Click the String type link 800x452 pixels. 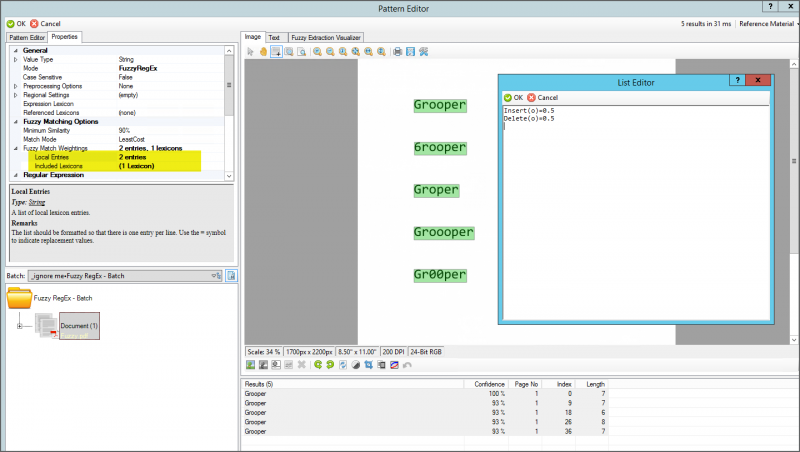(37, 202)
